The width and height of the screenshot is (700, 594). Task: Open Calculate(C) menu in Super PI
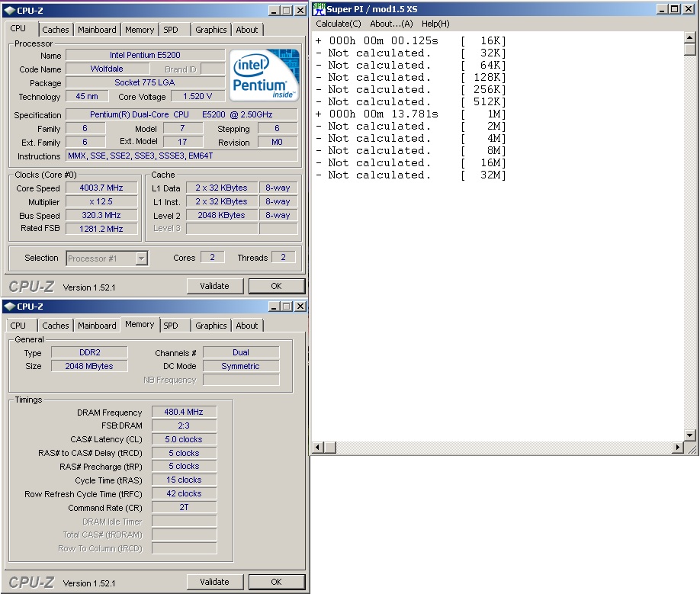tap(339, 24)
